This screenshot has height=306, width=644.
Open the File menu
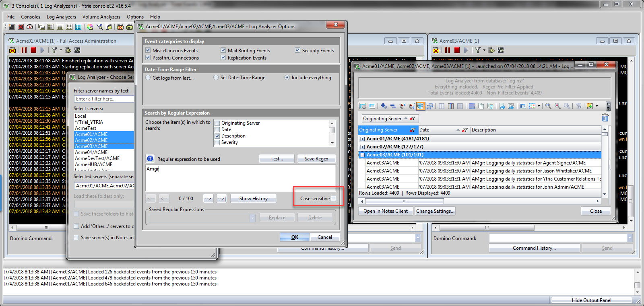[11, 17]
